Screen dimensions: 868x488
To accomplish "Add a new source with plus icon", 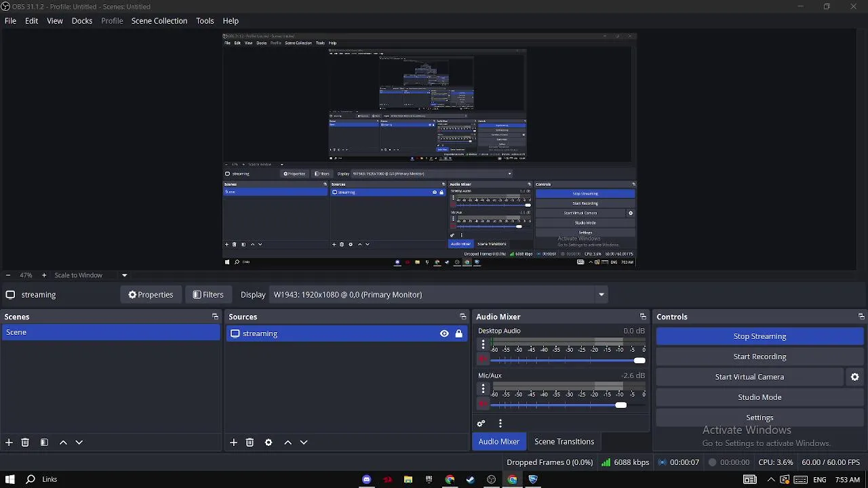I will 233,443.
